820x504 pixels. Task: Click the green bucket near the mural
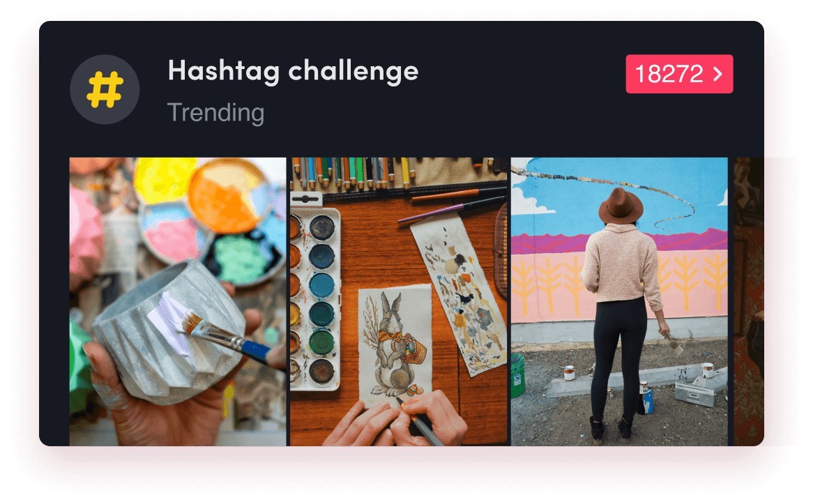(517, 375)
